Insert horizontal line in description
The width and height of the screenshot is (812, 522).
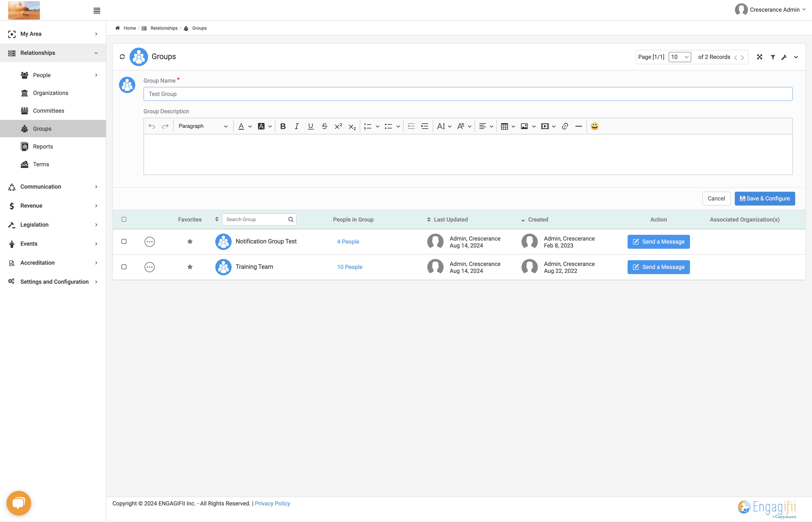579,126
